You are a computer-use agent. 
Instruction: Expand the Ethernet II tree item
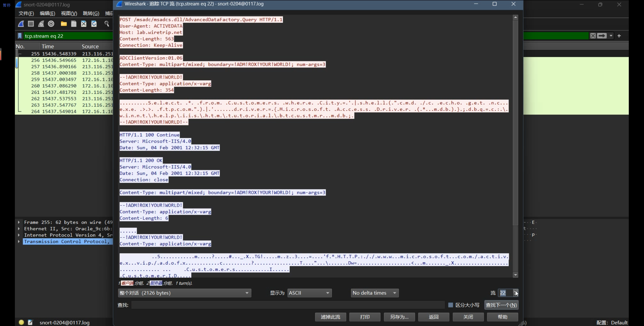click(x=19, y=229)
